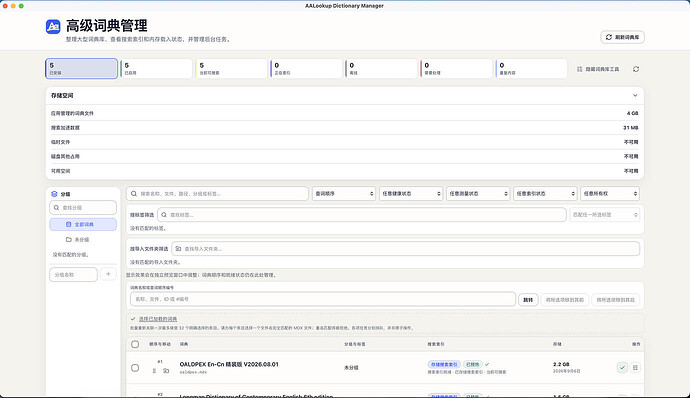Click the folder icon in import folder filter

(178, 249)
